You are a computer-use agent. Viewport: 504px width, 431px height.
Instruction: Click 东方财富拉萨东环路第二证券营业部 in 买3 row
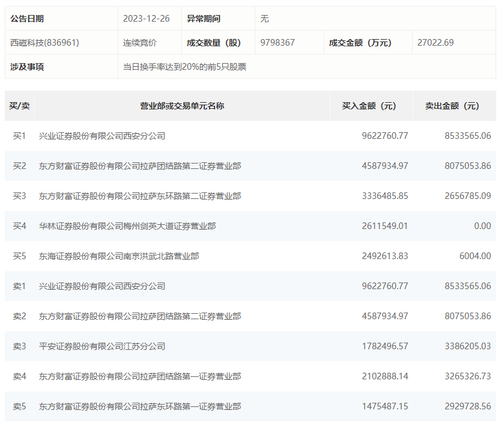[x=140, y=196]
